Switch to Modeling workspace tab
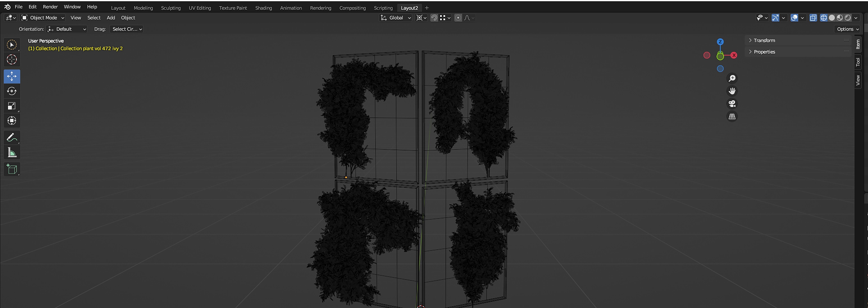 pyautogui.click(x=143, y=8)
